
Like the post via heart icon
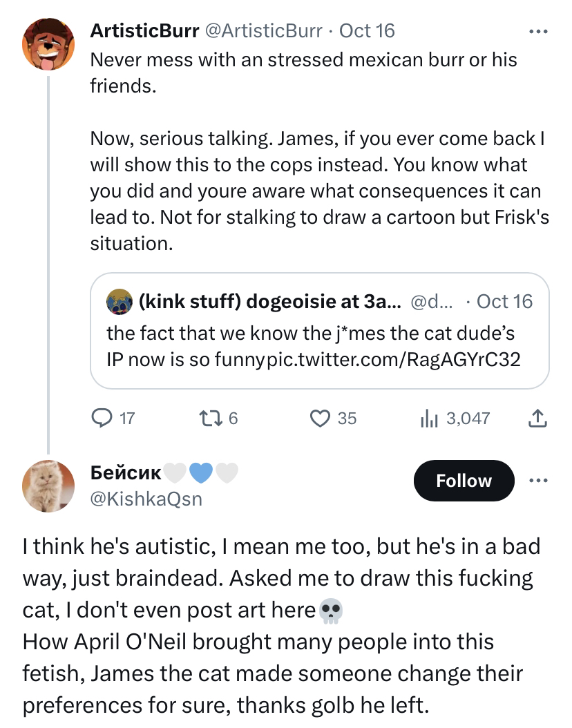click(320, 419)
